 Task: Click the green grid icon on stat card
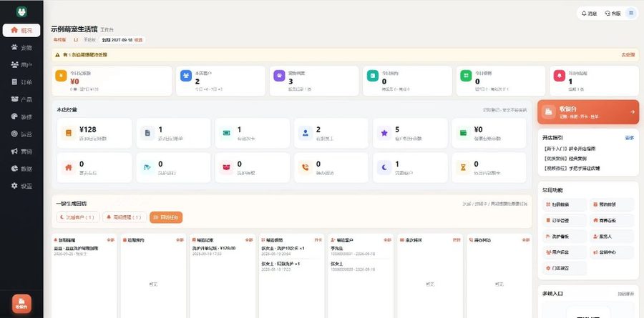tap(466, 76)
